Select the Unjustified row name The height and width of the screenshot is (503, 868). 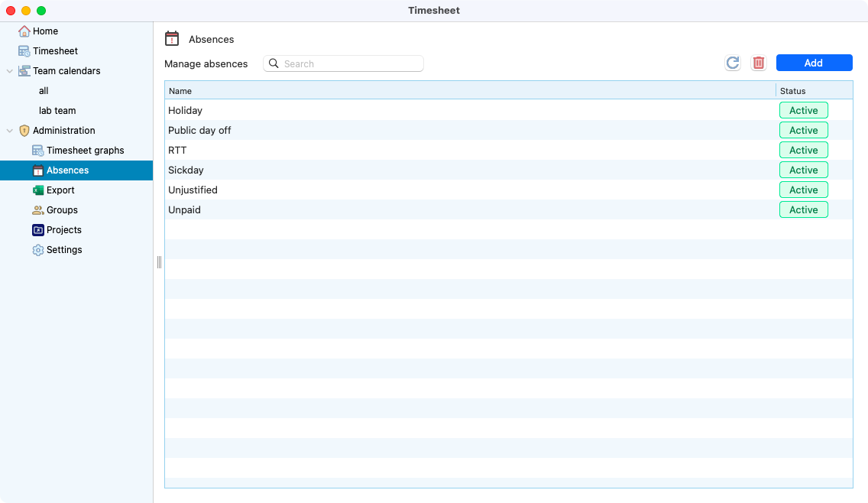(193, 190)
